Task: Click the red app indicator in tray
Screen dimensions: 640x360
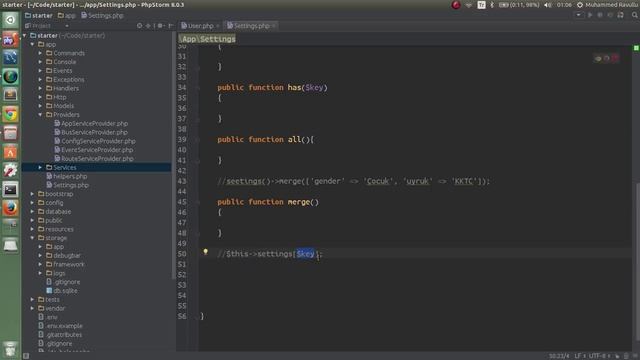Action: 456,5
